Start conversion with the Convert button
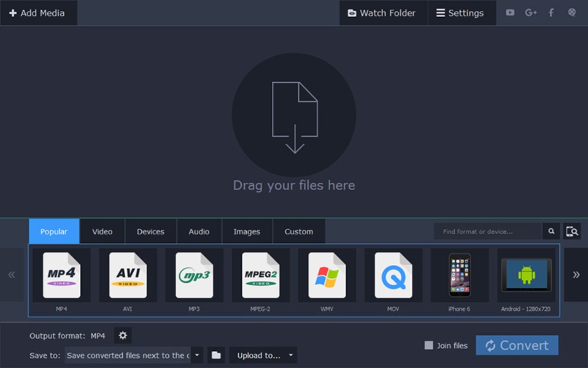This screenshot has width=588, height=368. pyautogui.click(x=517, y=345)
